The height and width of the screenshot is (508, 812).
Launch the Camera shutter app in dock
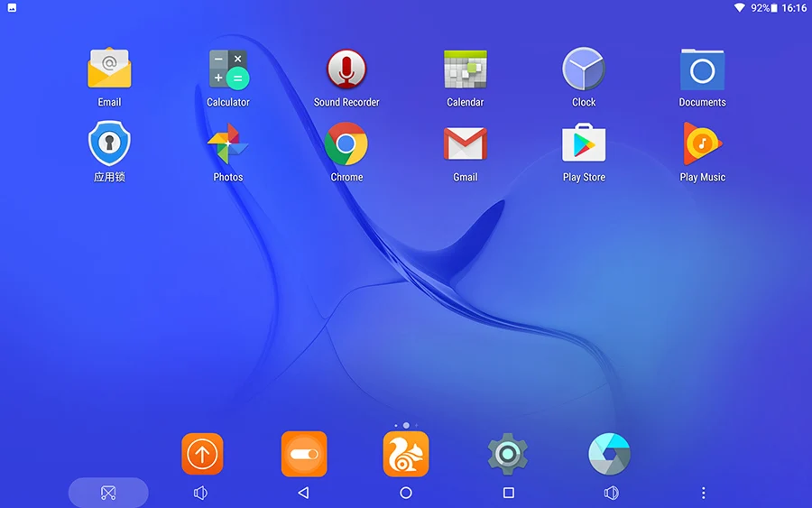[x=610, y=454]
